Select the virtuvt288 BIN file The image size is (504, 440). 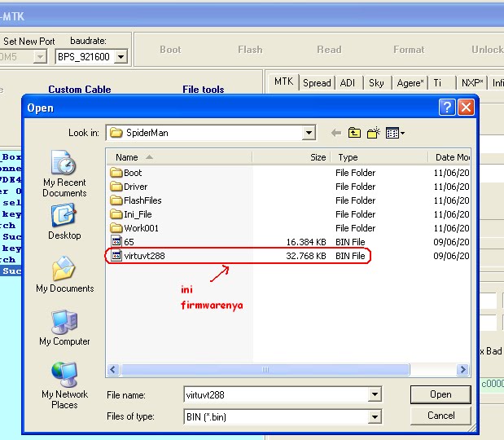coord(138,256)
